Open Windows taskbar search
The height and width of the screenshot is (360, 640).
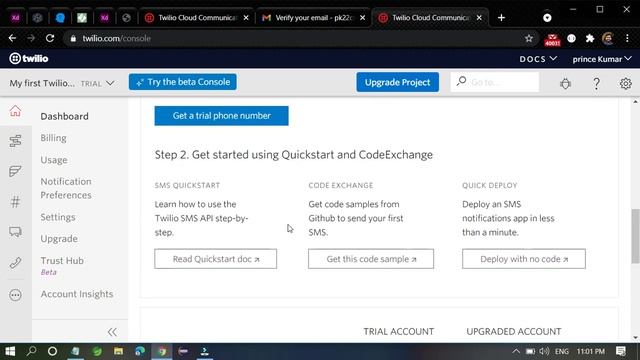click(31, 351)
